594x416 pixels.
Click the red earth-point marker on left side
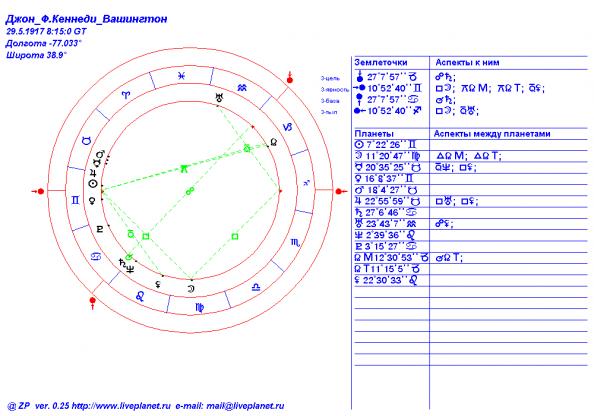click(38, 191)
